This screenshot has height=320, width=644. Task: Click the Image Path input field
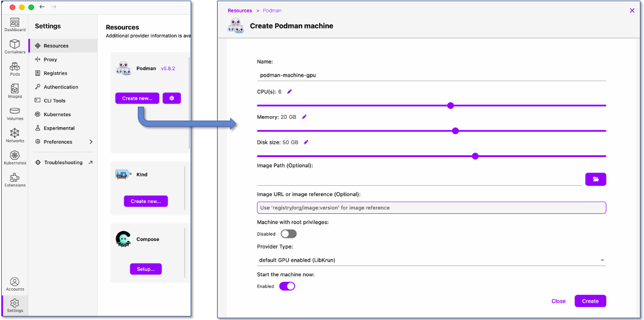coord(419,179)
